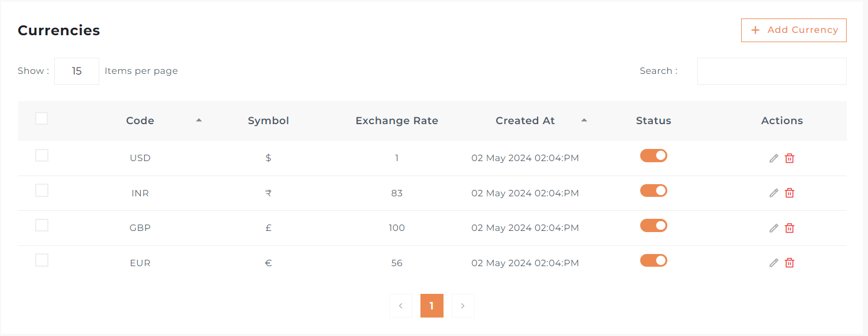Viewport: 868px width, 336px height.
Task: Disable the USD status toggle
Action: point(653,156)
